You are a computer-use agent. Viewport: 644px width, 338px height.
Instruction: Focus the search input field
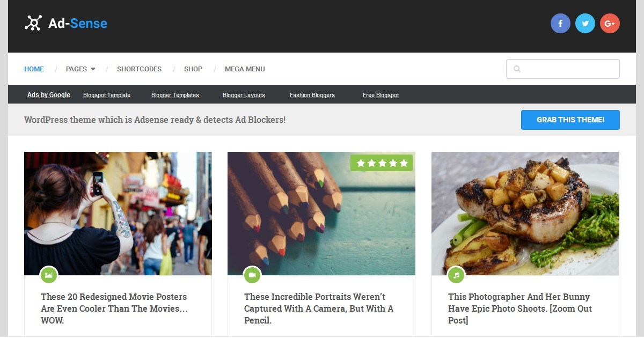[x=563, y=69]
